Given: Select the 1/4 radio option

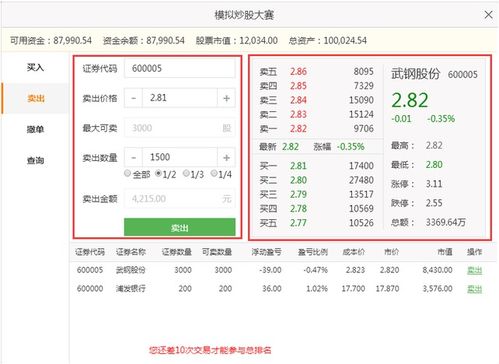Looking at the screenshot, I should coord(214,173).
